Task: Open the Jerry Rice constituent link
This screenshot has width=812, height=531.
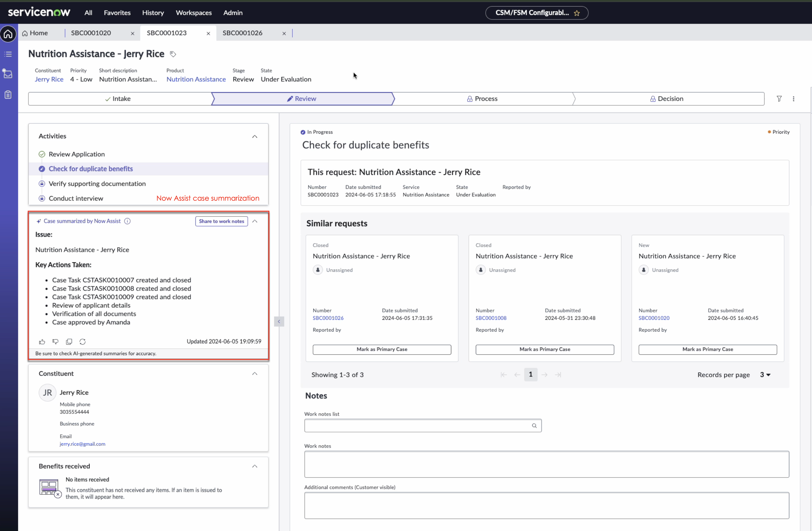Action: pos(49,79)
